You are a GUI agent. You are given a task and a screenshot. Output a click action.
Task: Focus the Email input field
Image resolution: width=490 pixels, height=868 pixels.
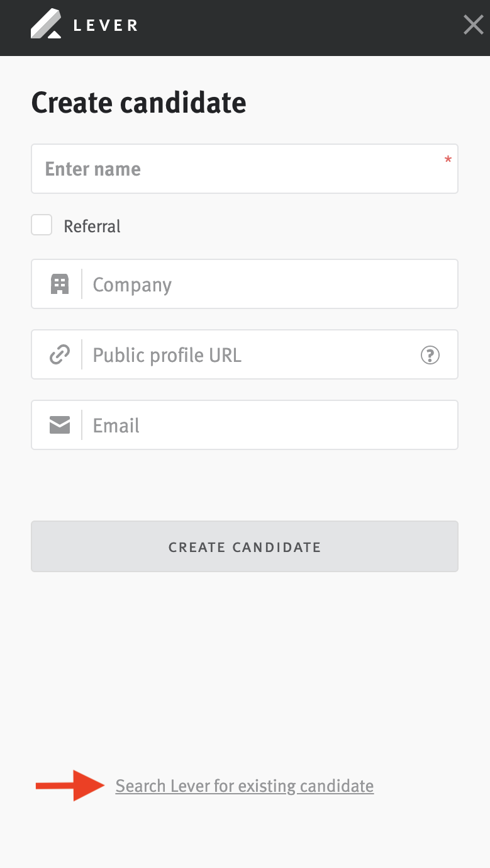[252, 425]
